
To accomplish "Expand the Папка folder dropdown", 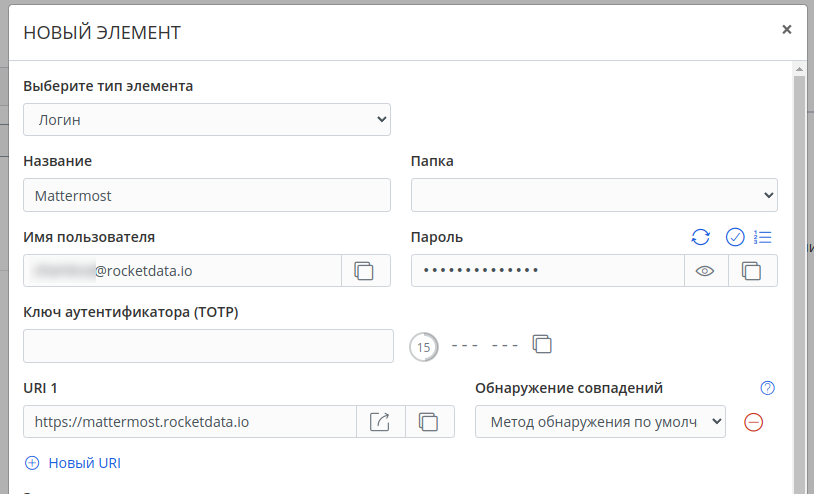I will 594,195.
